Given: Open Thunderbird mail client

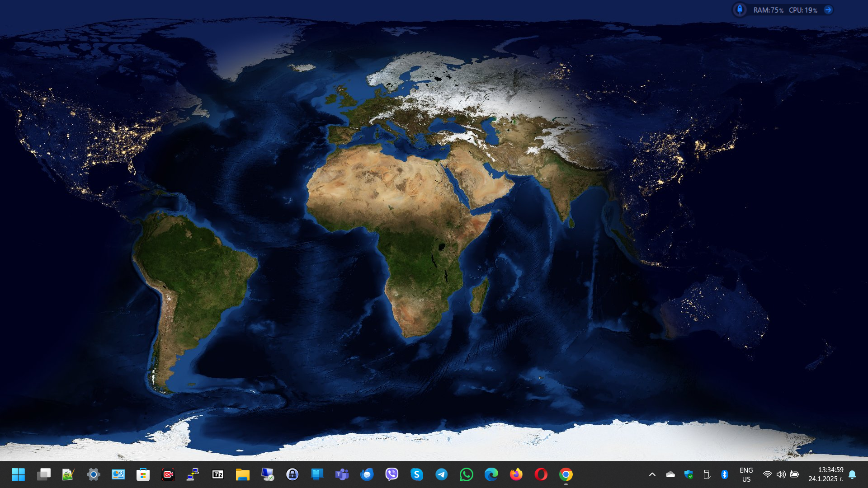Looking at the screenshot, I should 367,474.
